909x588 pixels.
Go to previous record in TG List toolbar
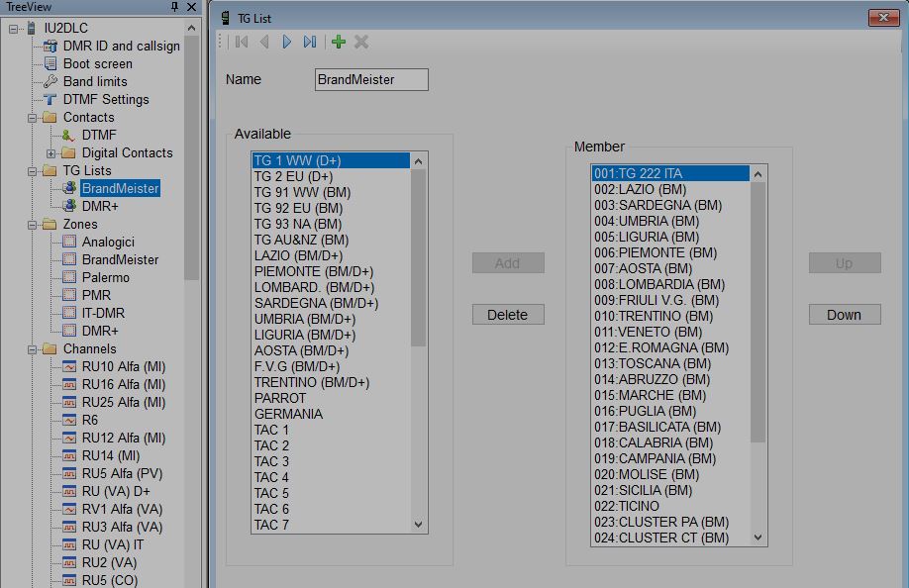pyautogui.click(x=264, y=42)
